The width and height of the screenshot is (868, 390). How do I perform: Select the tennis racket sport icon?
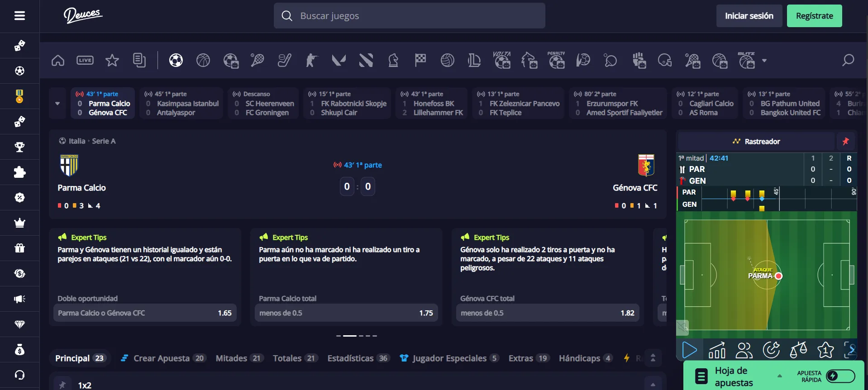point(258,60)
